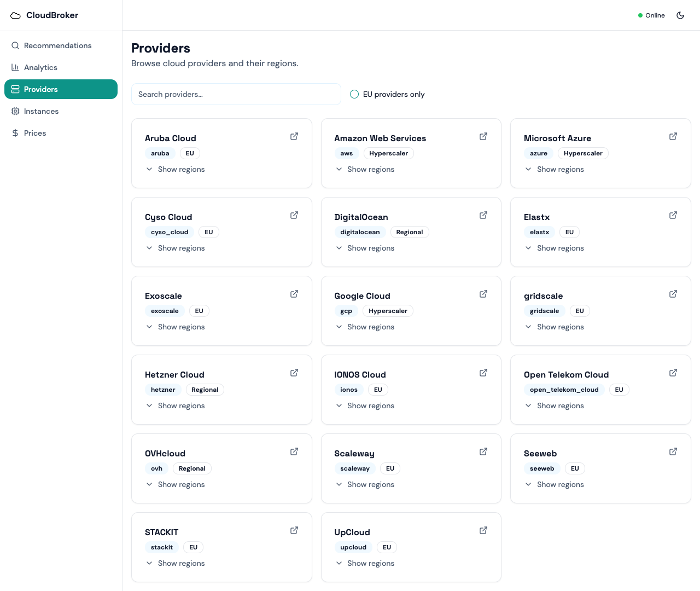Click the CloudBroker cloud logo icon
This screenshot has height=591, width=700.
15,15
